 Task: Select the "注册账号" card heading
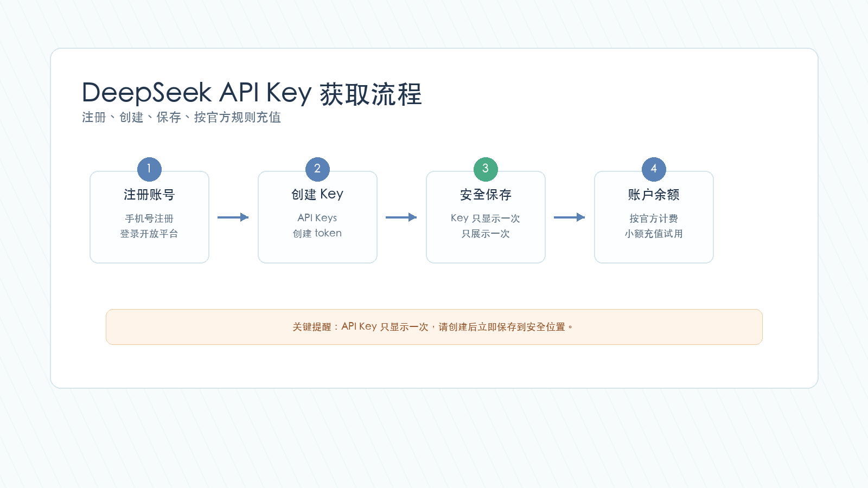click(149, 195)
